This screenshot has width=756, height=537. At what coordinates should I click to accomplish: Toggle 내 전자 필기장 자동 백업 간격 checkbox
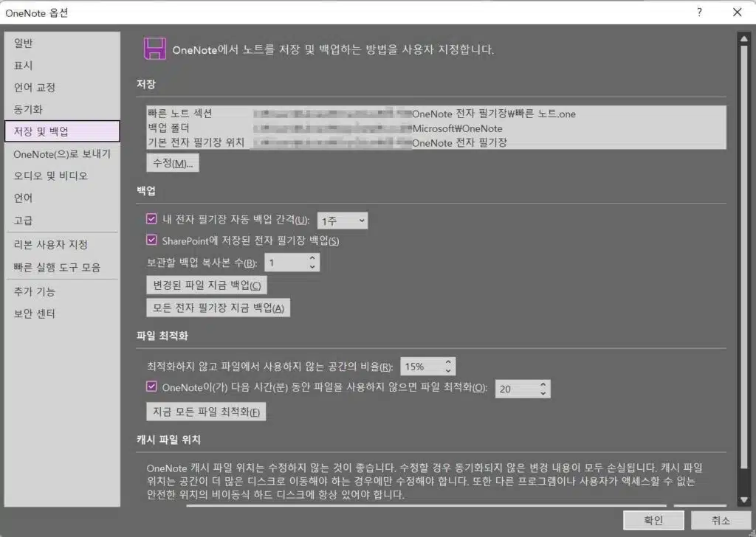[x=151, y=219]
